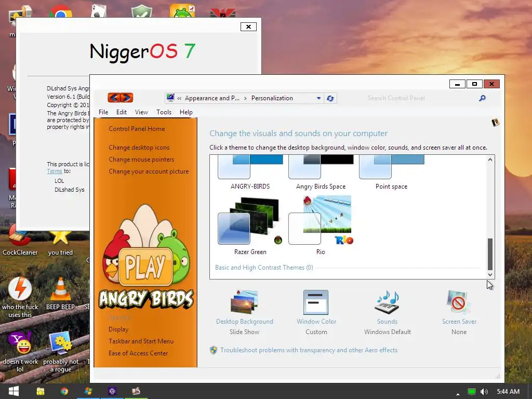Image resolution: width=532 pixels, height=399 pixels.
Task: Click the double chevron at start of address bar
Action: [x=179, y=98]
